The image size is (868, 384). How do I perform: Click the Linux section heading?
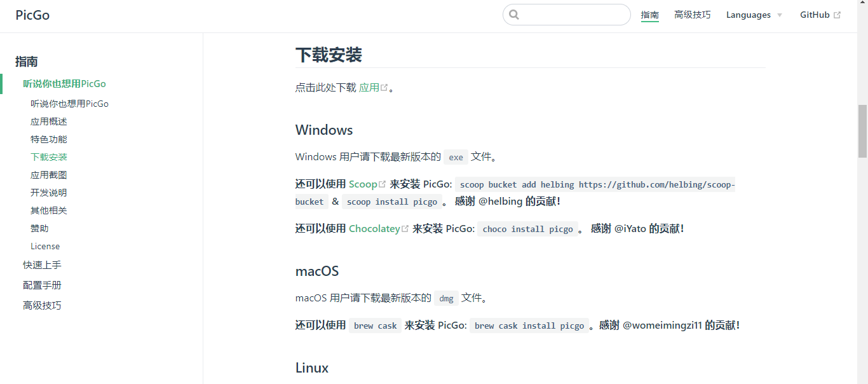pyautogui.click(x=312, y=368)
